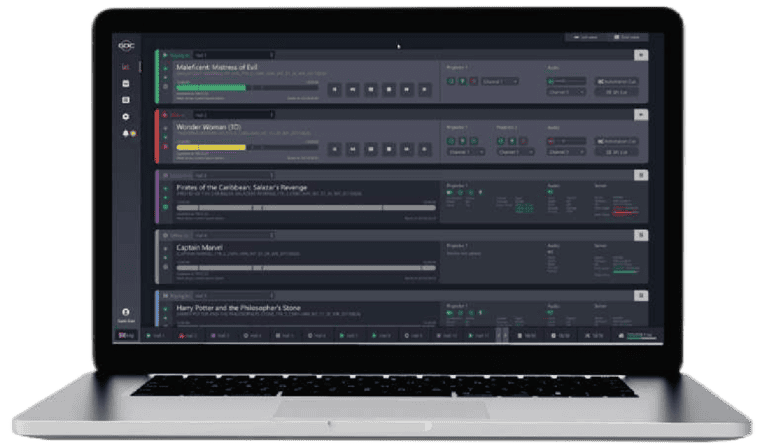Seek on the yellow Wonder Woman progress bar
This screenshot has width=762, height=448.
pyautogui.click(x=247, y=147)
